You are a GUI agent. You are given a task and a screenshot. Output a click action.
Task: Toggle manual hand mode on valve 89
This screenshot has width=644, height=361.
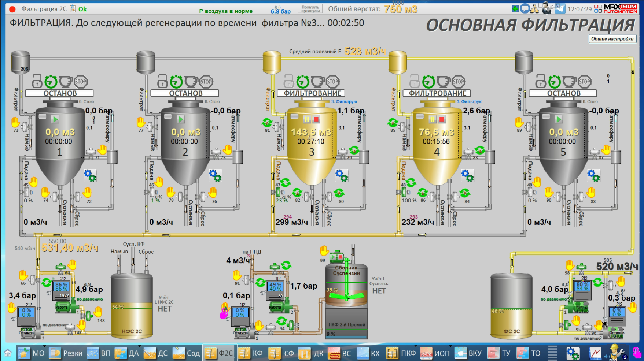coord(519,122)
